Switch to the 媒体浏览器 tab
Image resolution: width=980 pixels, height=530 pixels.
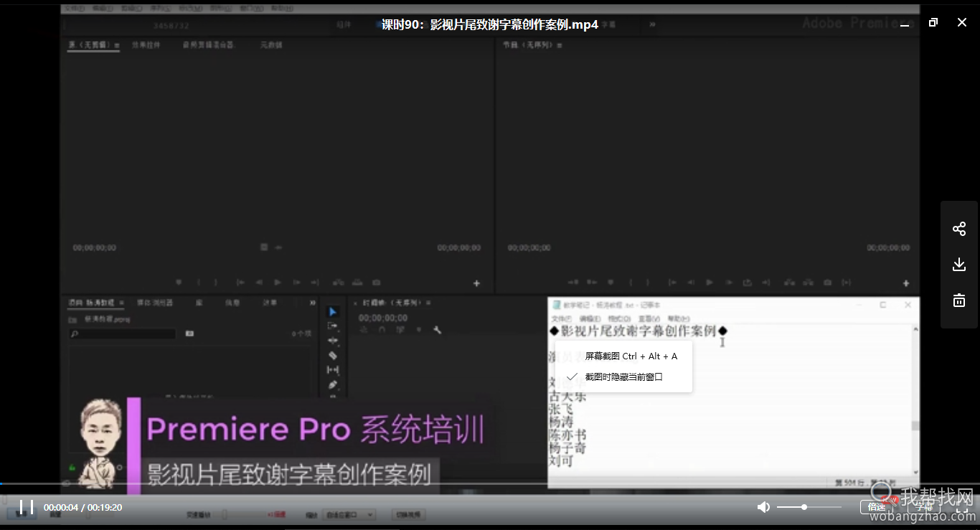click(x=155, y=303)
